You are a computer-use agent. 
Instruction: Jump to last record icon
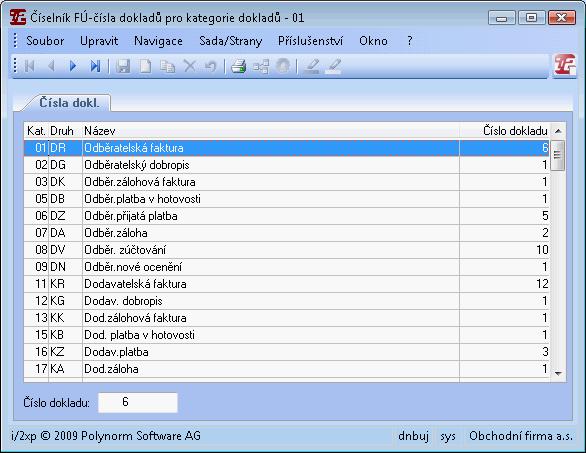[95, 67]
